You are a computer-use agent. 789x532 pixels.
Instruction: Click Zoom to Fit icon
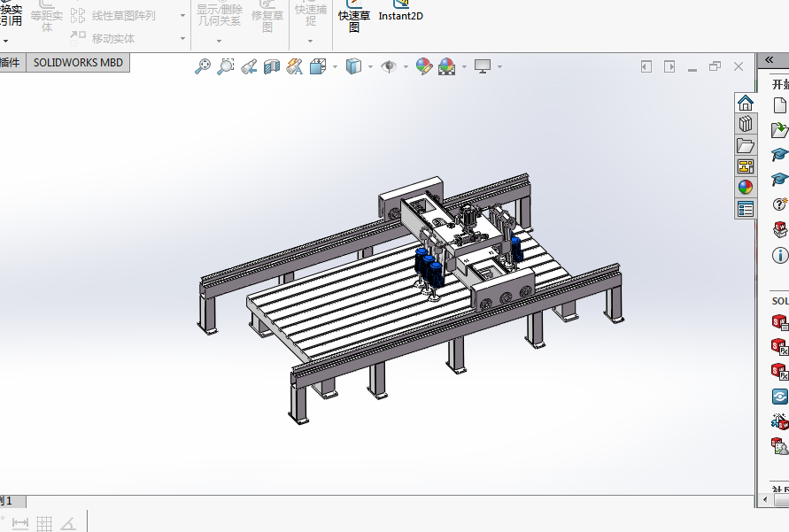[203, 66]
